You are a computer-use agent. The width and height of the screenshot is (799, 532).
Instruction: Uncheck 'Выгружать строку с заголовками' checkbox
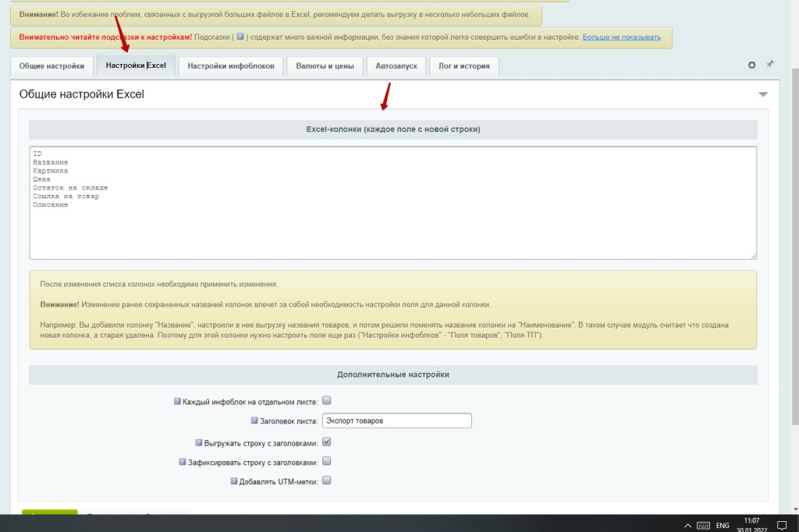pos(327,442)
